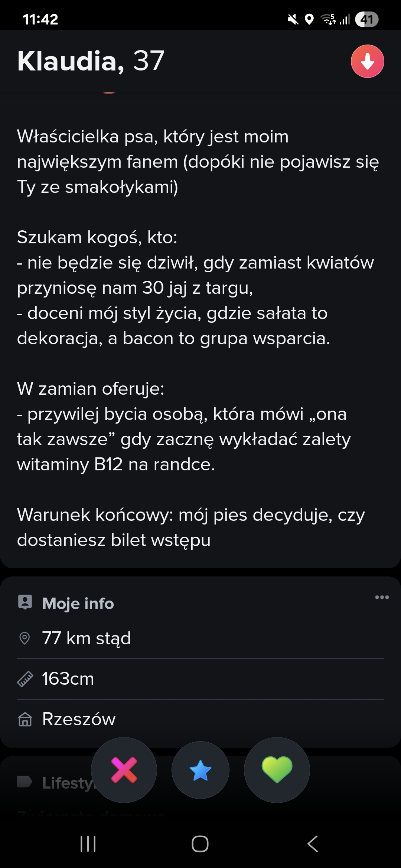Tap the green heart like button
This screenshot has width=401, height=868.
[x=277, y=770]
